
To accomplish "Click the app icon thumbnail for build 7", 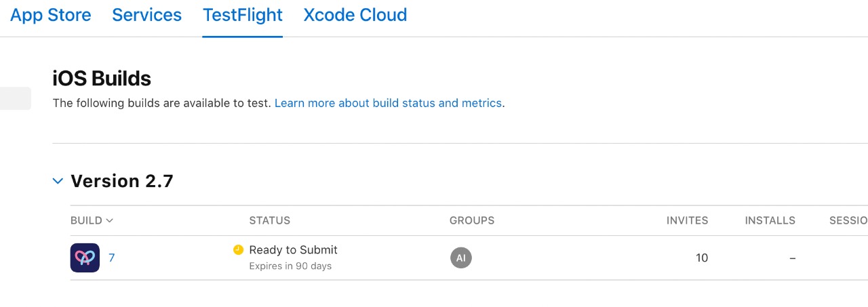I will point(85,258).
